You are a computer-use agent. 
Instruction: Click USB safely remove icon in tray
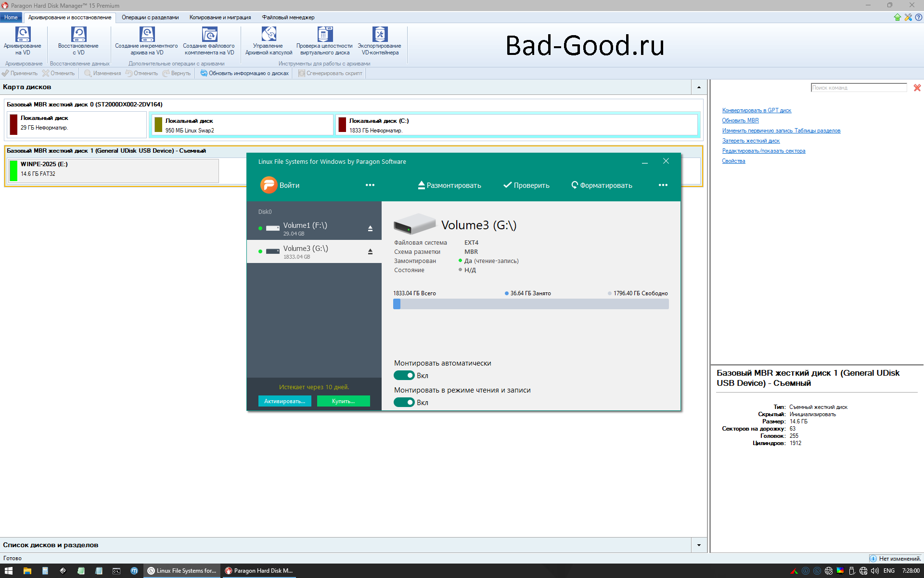click(851, 571)
